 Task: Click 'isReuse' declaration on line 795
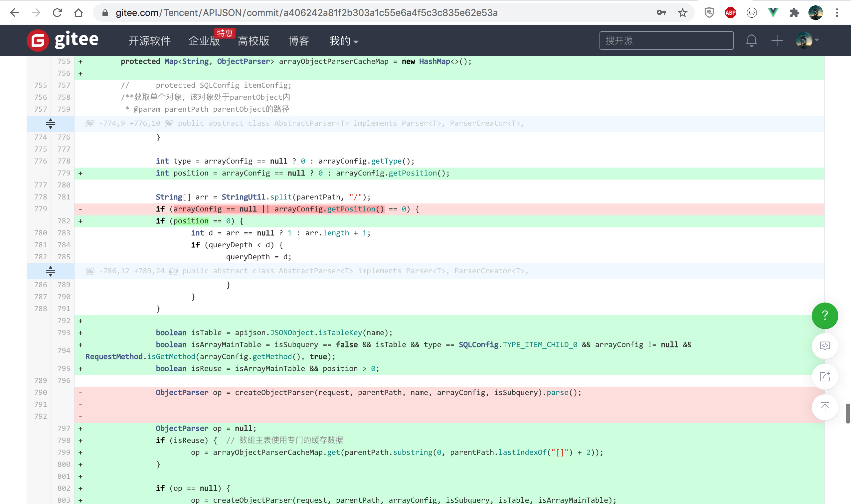tap(206, 368)
